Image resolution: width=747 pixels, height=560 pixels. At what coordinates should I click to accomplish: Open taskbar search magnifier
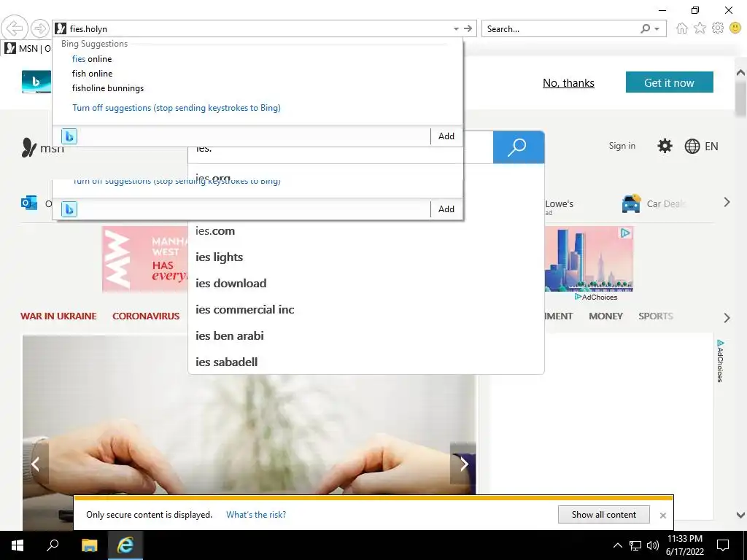click(x=53, y=545)
